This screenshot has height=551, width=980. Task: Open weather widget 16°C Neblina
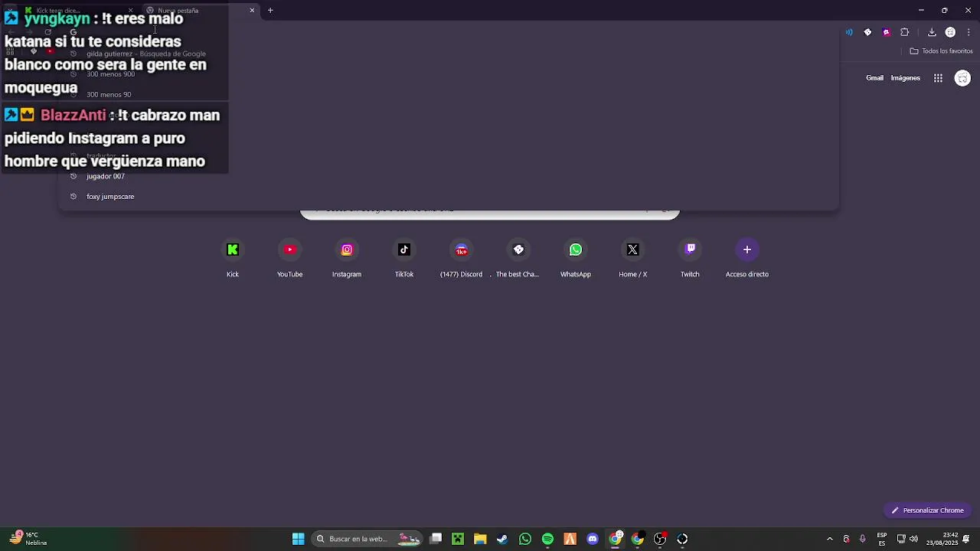28,539
